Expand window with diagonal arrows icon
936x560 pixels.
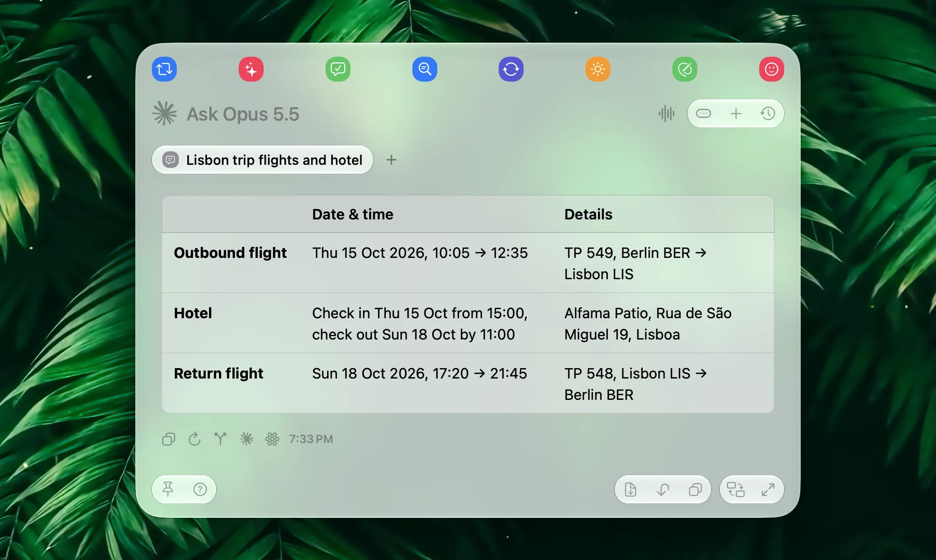click(768, 489)
